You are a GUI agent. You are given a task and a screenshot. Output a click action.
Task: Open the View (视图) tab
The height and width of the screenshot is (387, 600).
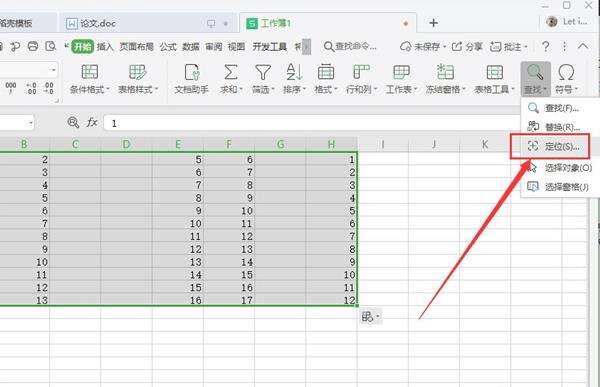click(236, 47)
